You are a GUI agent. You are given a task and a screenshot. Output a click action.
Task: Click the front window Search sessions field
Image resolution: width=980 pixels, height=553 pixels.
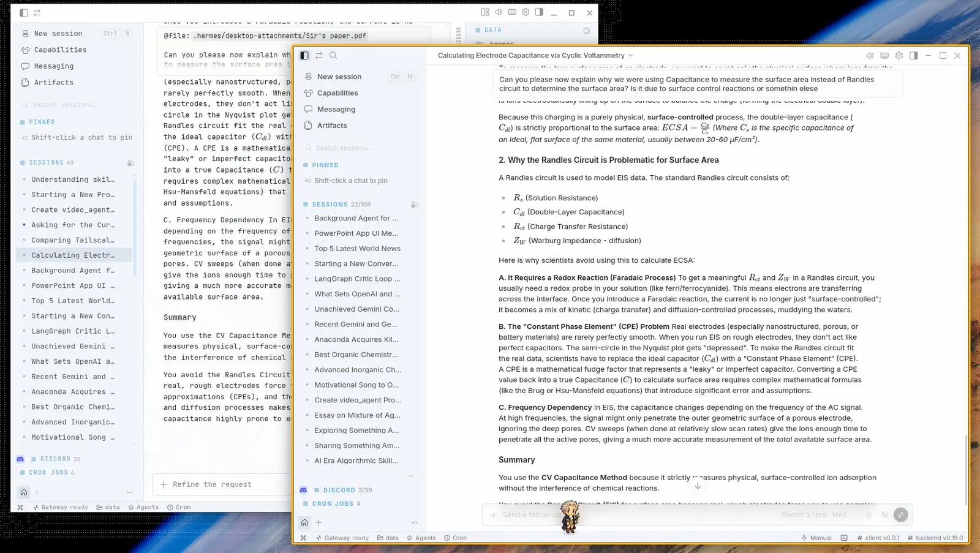(x=360, y=148)
